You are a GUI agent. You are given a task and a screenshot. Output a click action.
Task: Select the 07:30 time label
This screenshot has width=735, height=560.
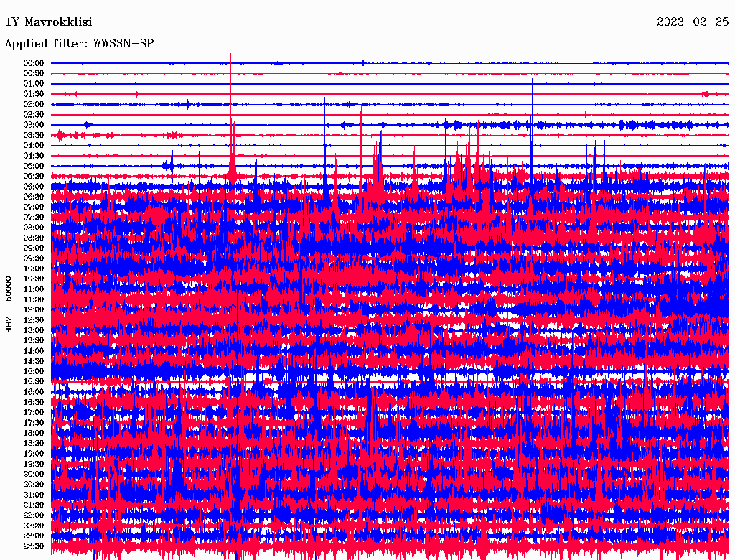point(34,218)
